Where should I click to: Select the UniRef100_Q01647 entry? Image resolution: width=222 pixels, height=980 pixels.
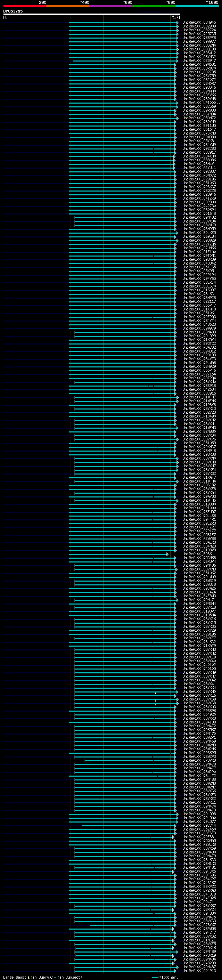[199, 129]
